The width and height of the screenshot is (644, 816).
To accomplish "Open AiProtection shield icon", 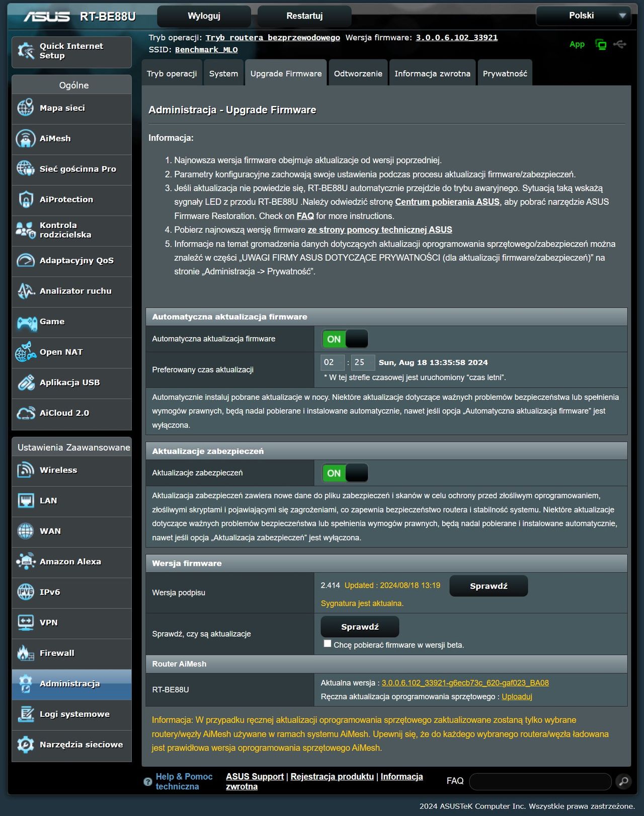I will [26, 199].
